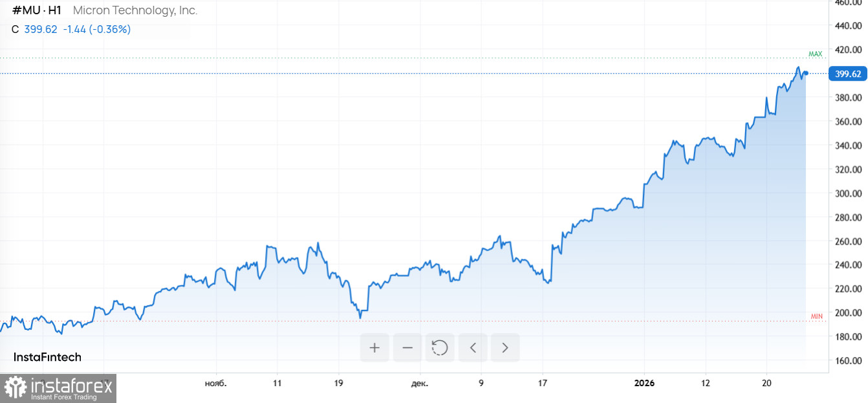Select the blue 399.62 price axis label
The image size is (868, 403).
click(x=848, y=74)
